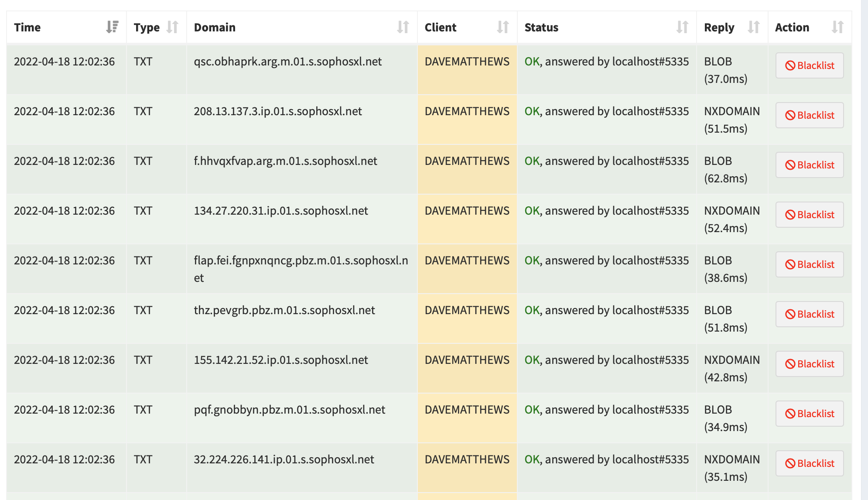Blacklist f.hhvqxfvap.arg.m.01.s.sophosxl.net
Viewport: 868px width, 500px height.
[x=810, y=165]
